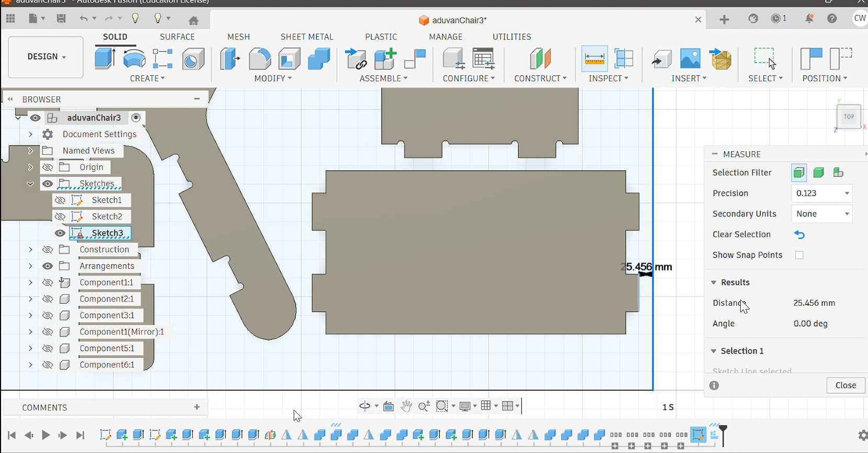
Task: Click the Combine tool icon
Action: click(x=319, y=59)
